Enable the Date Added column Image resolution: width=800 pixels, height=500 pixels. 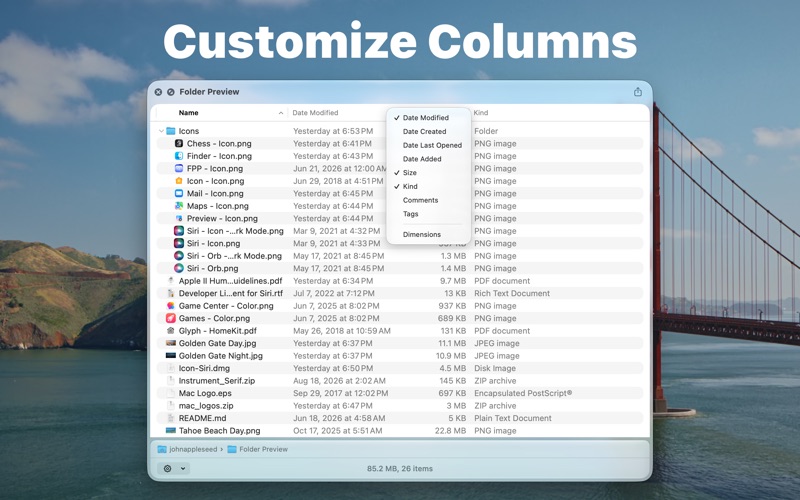click(429, 159)
